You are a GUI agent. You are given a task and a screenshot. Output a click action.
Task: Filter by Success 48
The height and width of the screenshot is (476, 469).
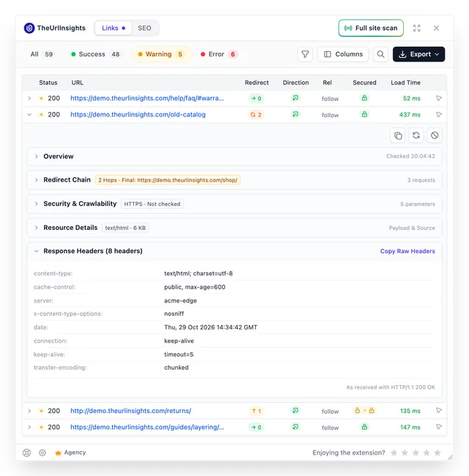(96, 54)
